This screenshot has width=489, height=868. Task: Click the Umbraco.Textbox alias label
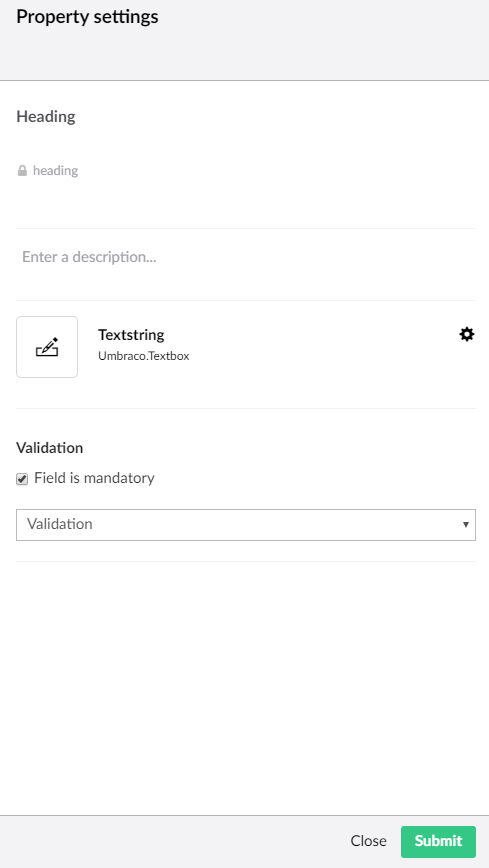click(x=144, y=356)
